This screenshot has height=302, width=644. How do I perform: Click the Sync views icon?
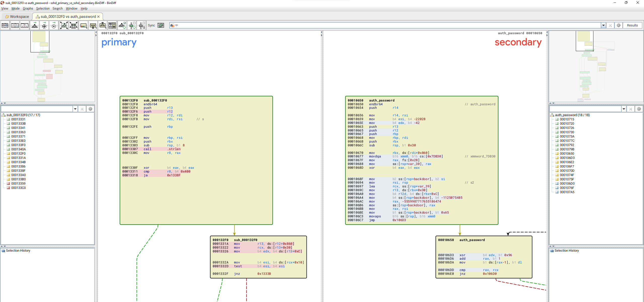click(161, 25)
